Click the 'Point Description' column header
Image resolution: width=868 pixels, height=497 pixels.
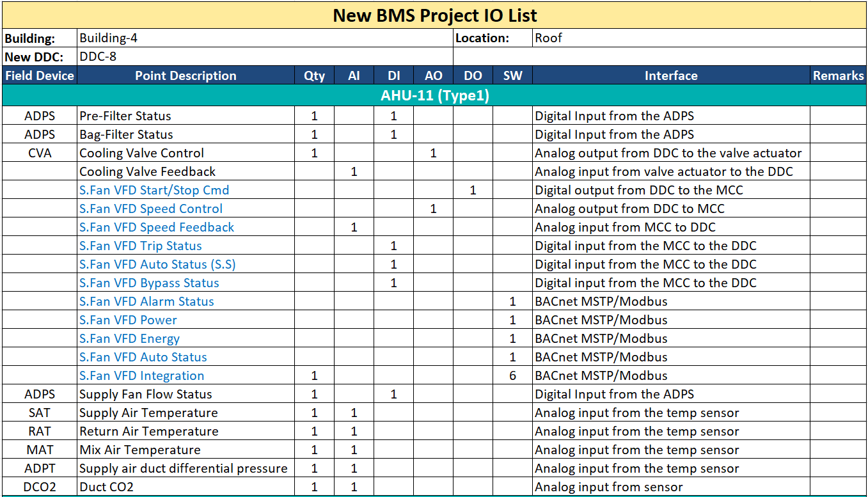pos(185,75)
